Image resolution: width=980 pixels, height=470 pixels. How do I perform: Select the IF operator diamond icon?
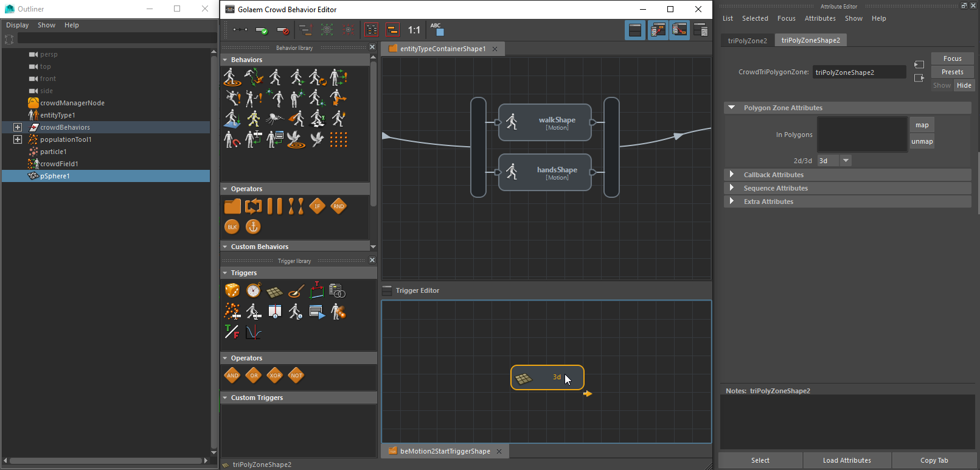[x=317, y=206]
